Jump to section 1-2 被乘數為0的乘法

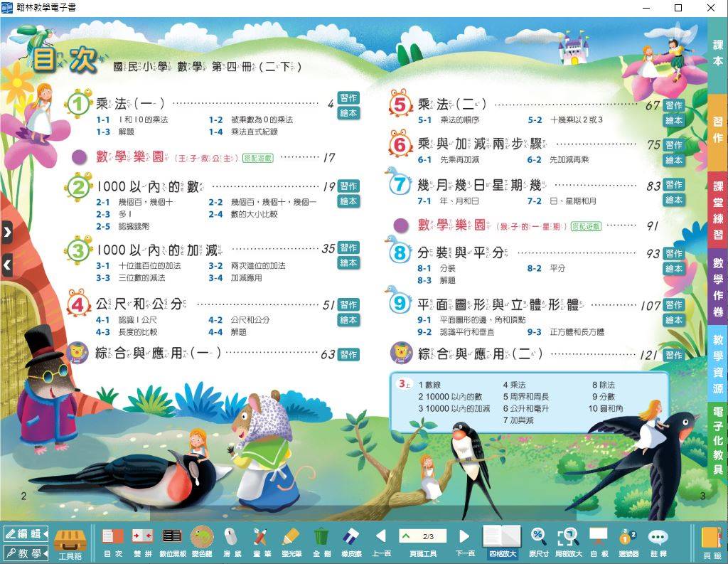(251, 120)
